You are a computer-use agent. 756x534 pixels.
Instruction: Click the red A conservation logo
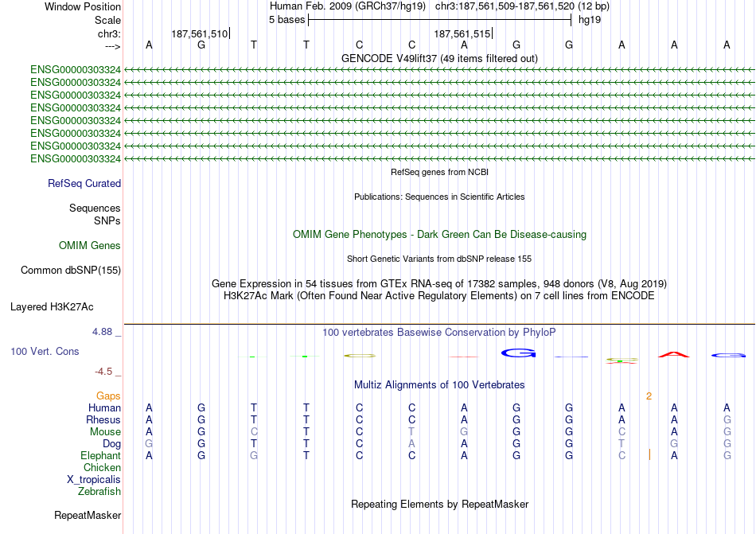pos(673,355)
